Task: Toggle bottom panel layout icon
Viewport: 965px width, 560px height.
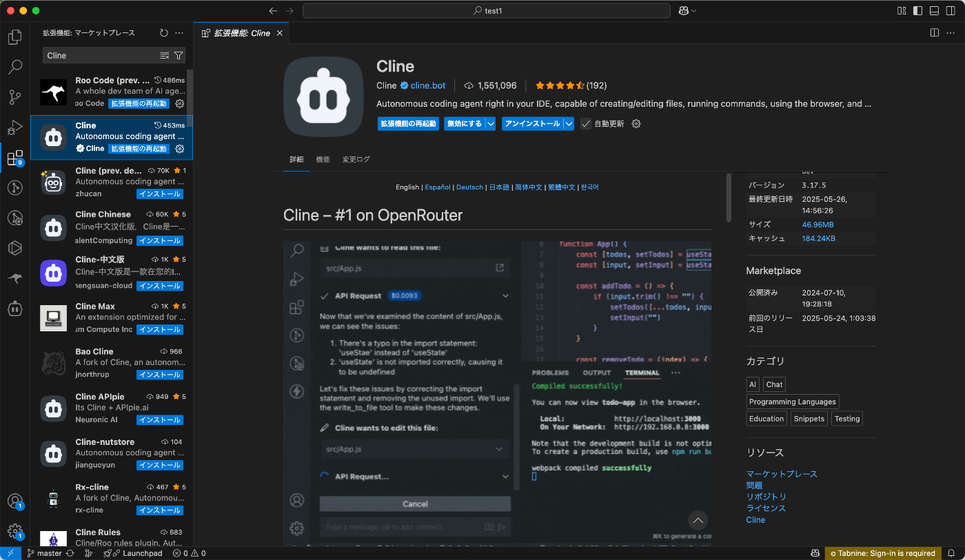Action: pos(934,10)
